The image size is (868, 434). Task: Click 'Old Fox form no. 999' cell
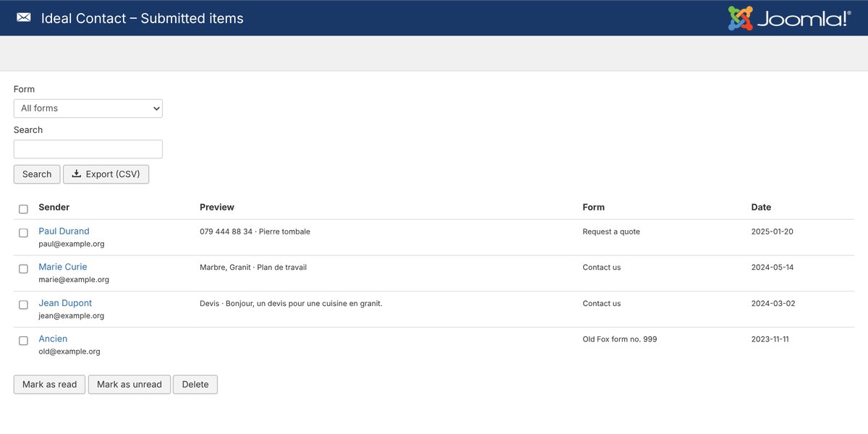620,339
